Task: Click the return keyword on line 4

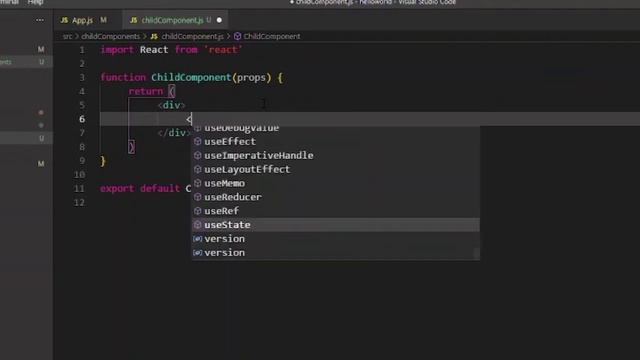Action: [146, 91]
